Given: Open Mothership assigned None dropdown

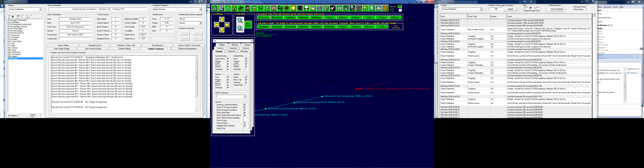Looking at the screenshot, I should point(200,23).
